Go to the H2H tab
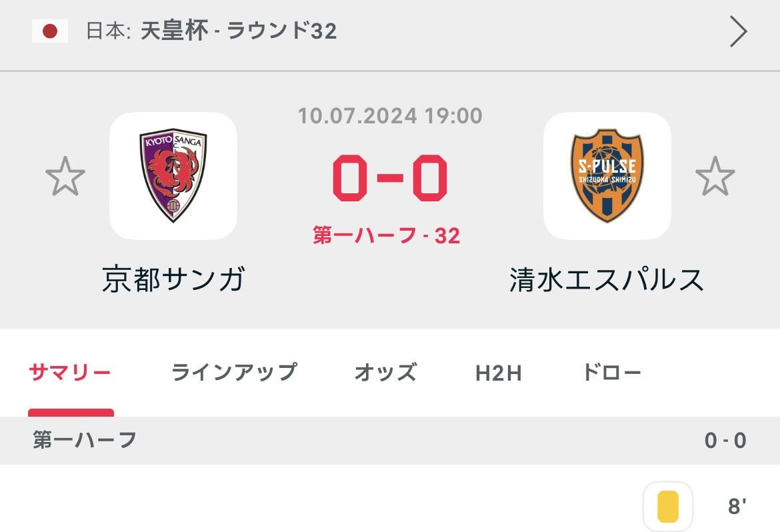This screenshot has width=780, height=532. click(x=499, y=373)
